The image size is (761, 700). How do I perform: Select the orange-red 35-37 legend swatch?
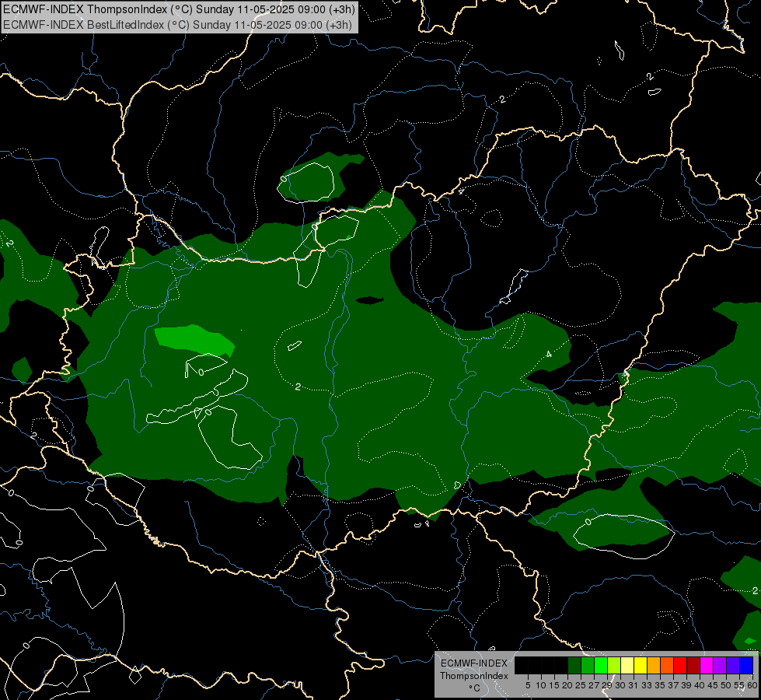667,666
